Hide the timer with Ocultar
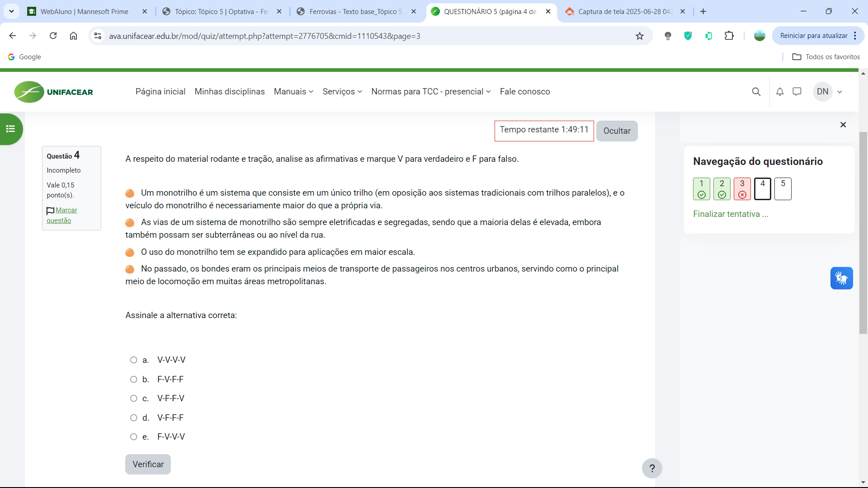The image size is (868, 488). coord(617,131)
